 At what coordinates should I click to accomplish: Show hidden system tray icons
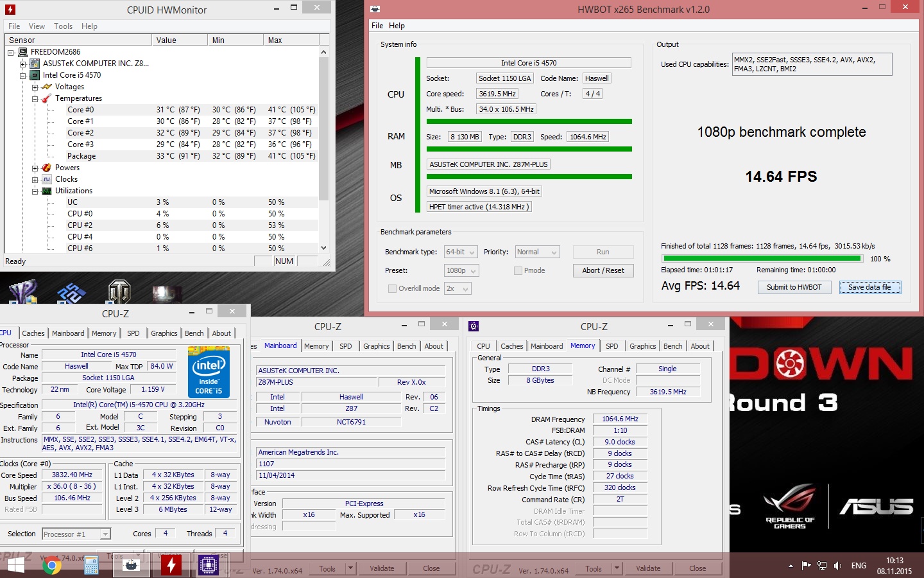(x=791, y=566)
